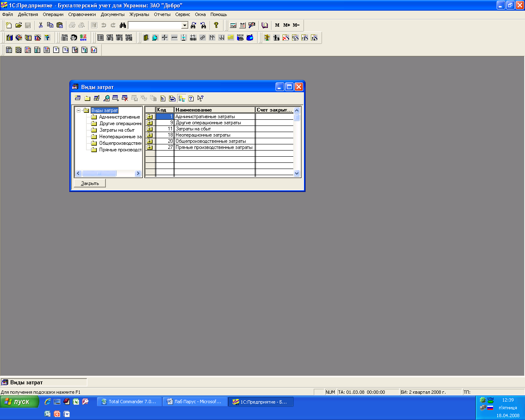Click the Paste clipboard icon
525x420 pixels.
tap(59, 25)
